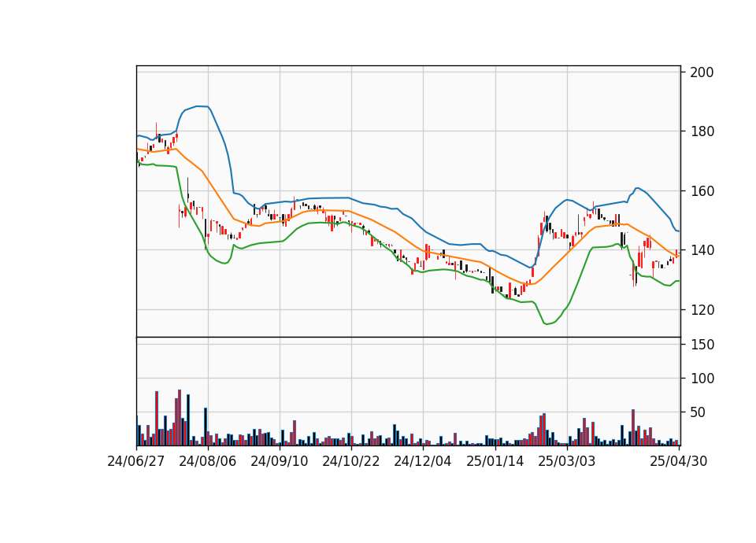The height and width of the screenshot is (543, 756).
Task: Click the 150 volume axis label
Action: [702, 345]
